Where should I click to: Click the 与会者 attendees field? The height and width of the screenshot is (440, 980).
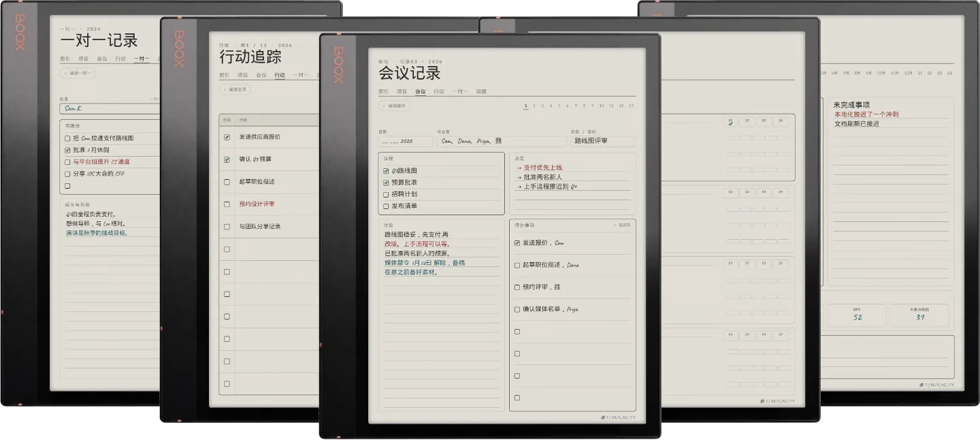(502, 141)
